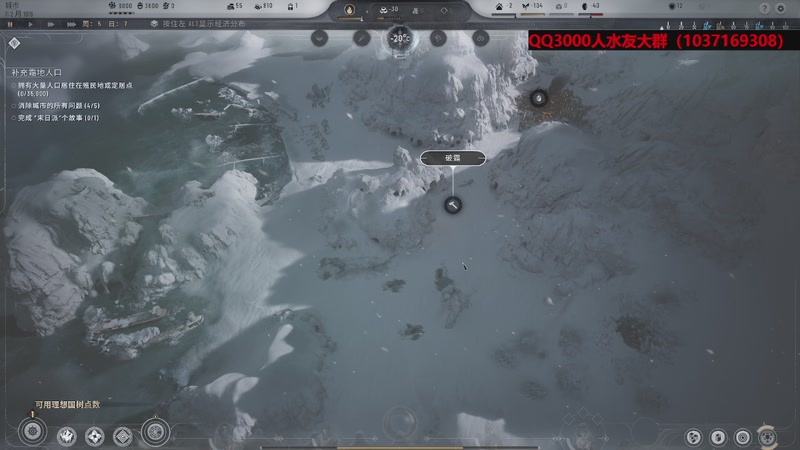Click the fuel demand indicator showing -30
800x450 pixels.
point(389,10)
